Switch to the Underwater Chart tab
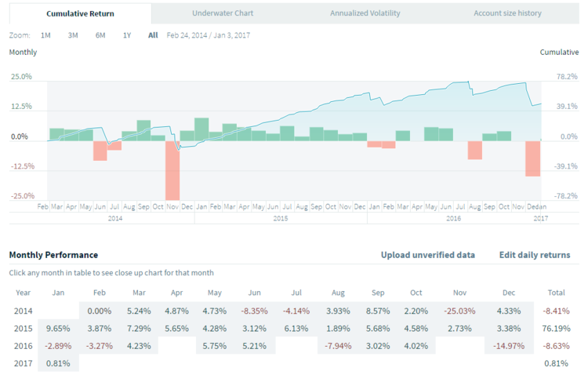 pyautogui.click(x=223, y=13)
